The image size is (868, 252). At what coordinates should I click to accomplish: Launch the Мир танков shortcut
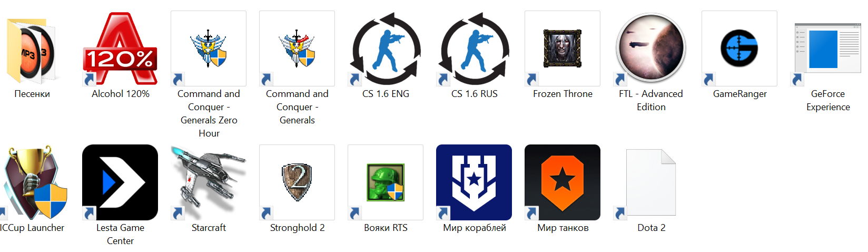(x=563, y=182)
